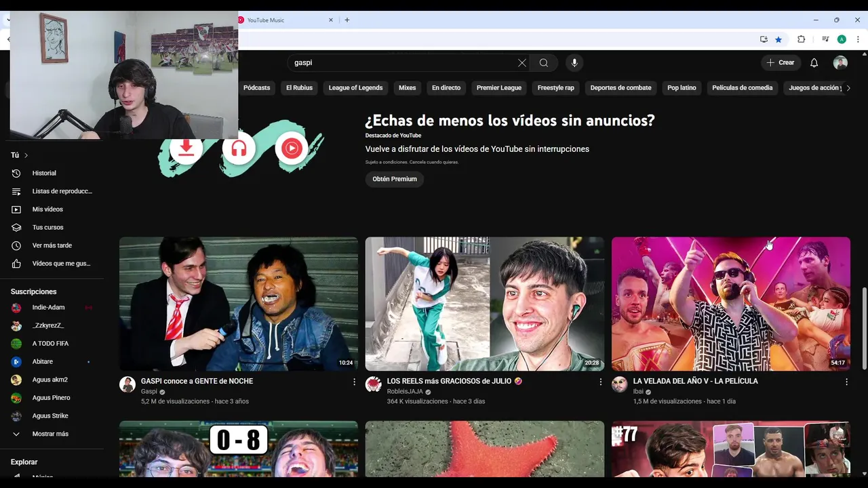The image size is (868, 488).
Task: Open more options for LA VELADA video
Action: coord(846,382)
